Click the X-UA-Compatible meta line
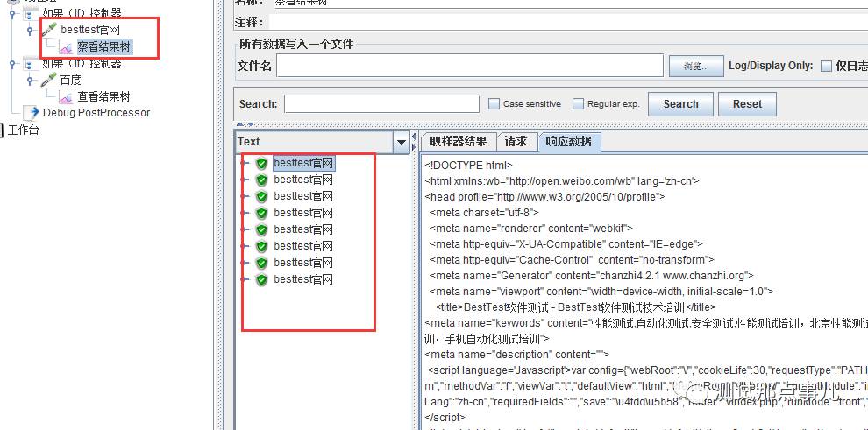This screenshot has height=430, width=868. [566, 243]
